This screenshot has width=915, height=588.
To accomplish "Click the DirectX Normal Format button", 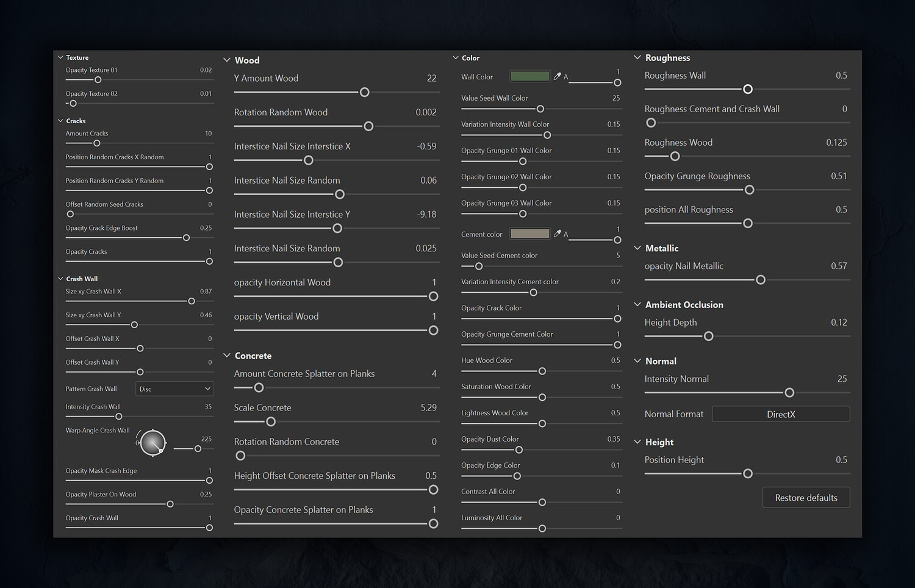I will [x=781, y=414].
